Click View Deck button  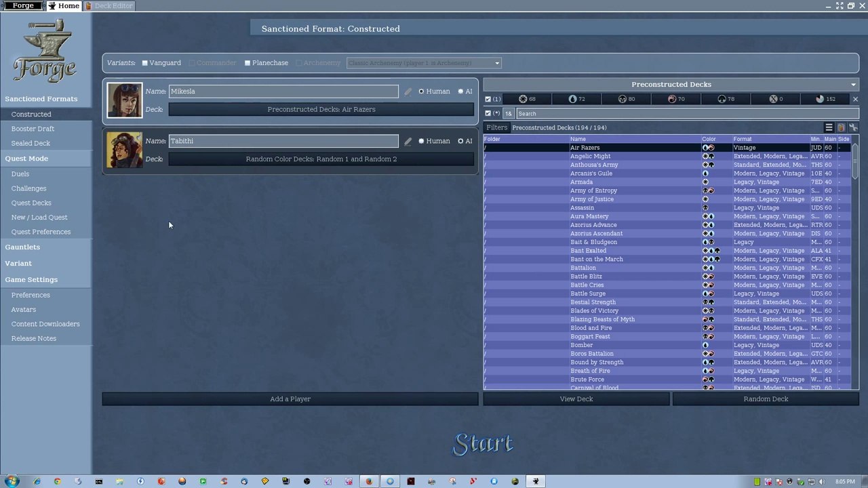point(576,399)
